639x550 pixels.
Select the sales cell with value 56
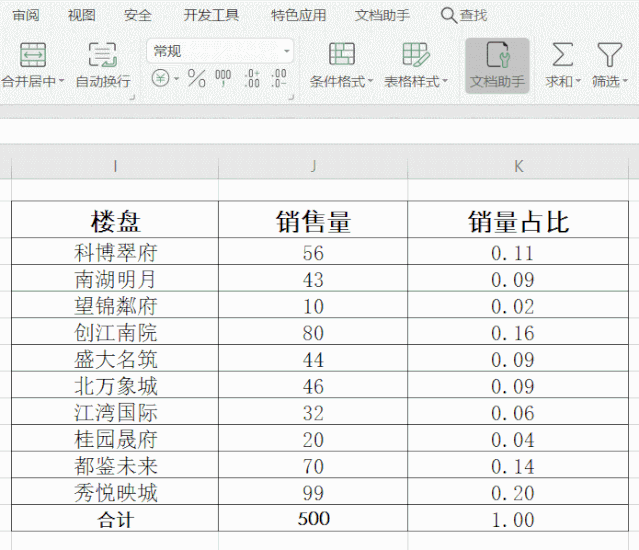coord(313,252)
